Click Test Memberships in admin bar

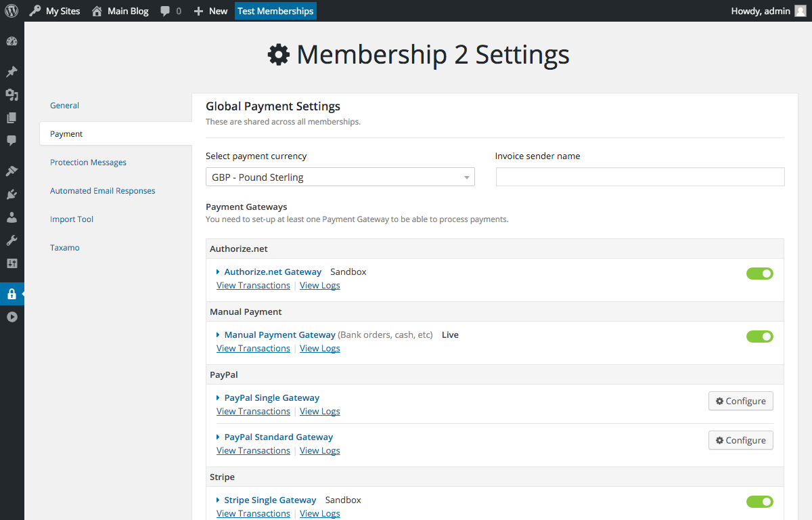(x=275, y=11)
